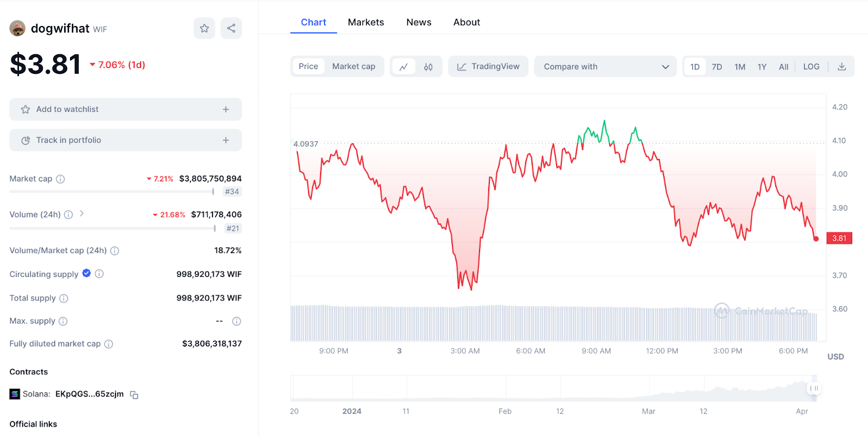The width and height of the screenshot is (868, 436).
Task: Click the Market cap rank progress bar
Action: tap(112, 192)
